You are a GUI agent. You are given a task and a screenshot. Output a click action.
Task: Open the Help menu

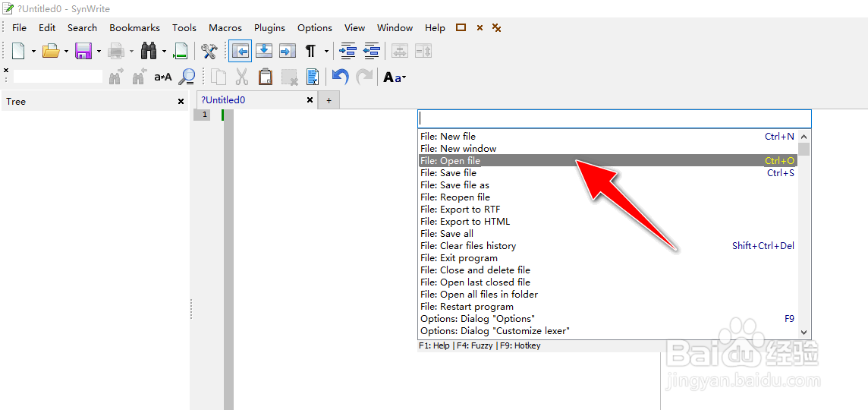[435, 27]
